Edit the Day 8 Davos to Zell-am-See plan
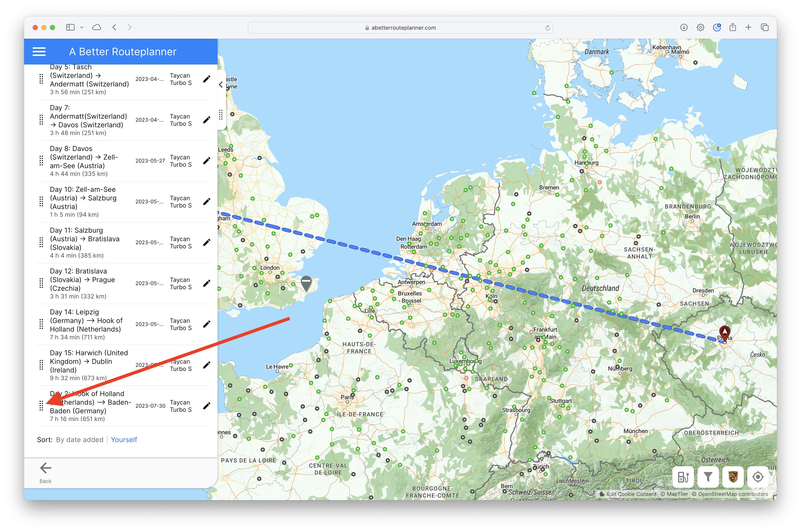The height and width of the screenshot is (532, 801). click(207, 161)
